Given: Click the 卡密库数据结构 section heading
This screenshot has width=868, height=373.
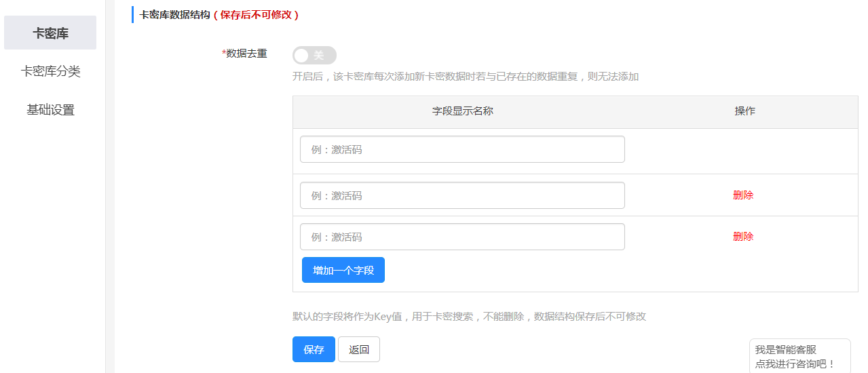Looking at the screenshot, I should [174, 14].
